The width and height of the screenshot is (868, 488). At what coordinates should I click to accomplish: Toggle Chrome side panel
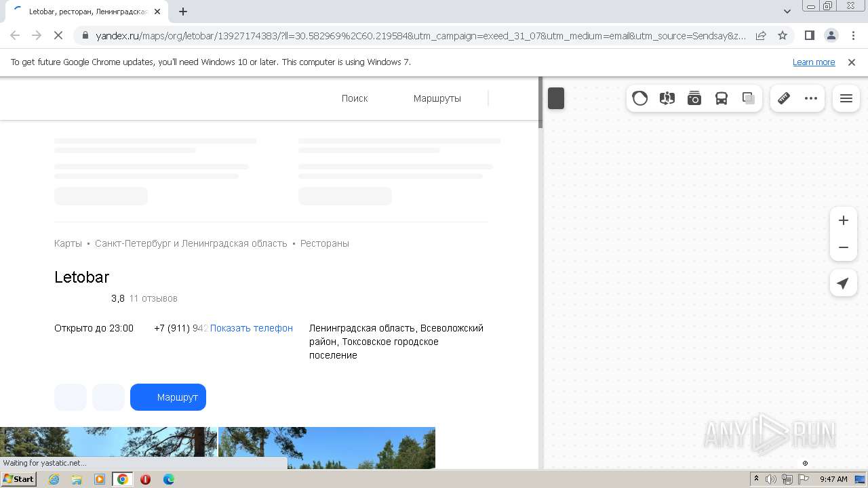[x=809, y=35]
